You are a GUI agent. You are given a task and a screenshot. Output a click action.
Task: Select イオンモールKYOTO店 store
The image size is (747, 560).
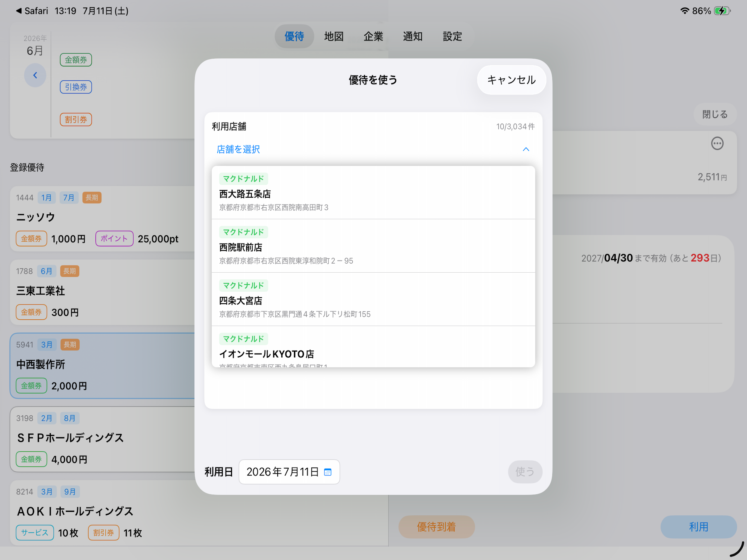tap(373, 347)
